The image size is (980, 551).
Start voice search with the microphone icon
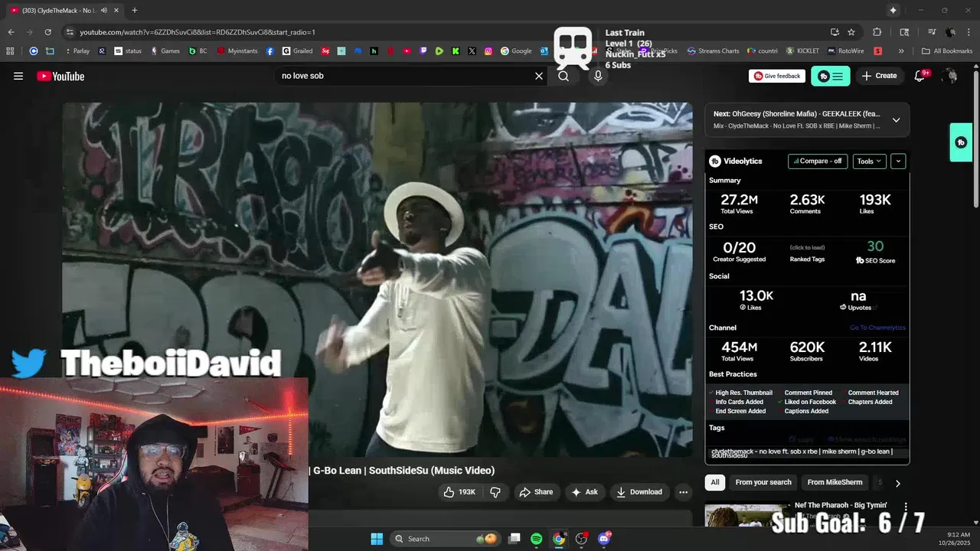(x=598, y=76)
